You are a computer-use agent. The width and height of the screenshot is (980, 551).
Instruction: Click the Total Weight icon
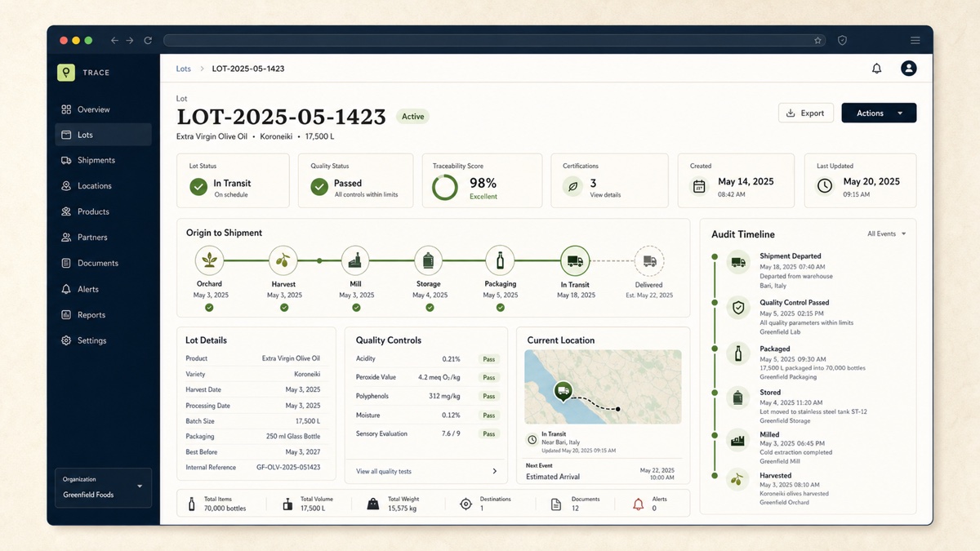point(373,504)
